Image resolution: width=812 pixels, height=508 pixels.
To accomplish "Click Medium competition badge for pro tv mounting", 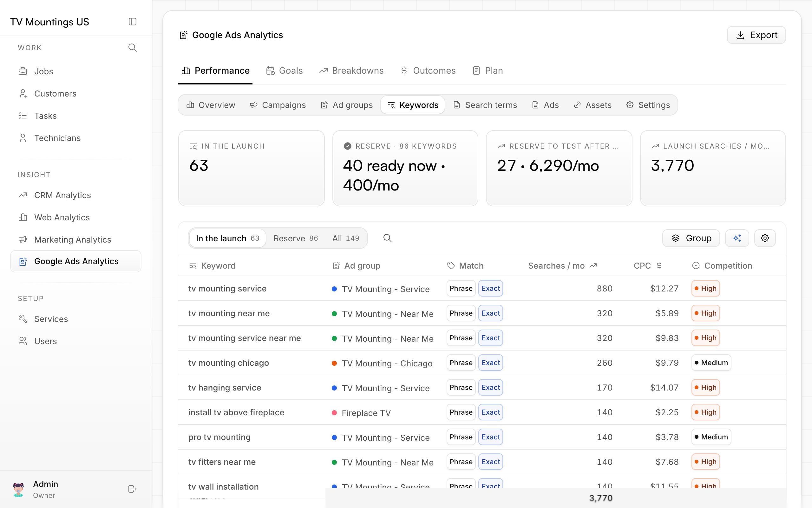I will point(711,437).
